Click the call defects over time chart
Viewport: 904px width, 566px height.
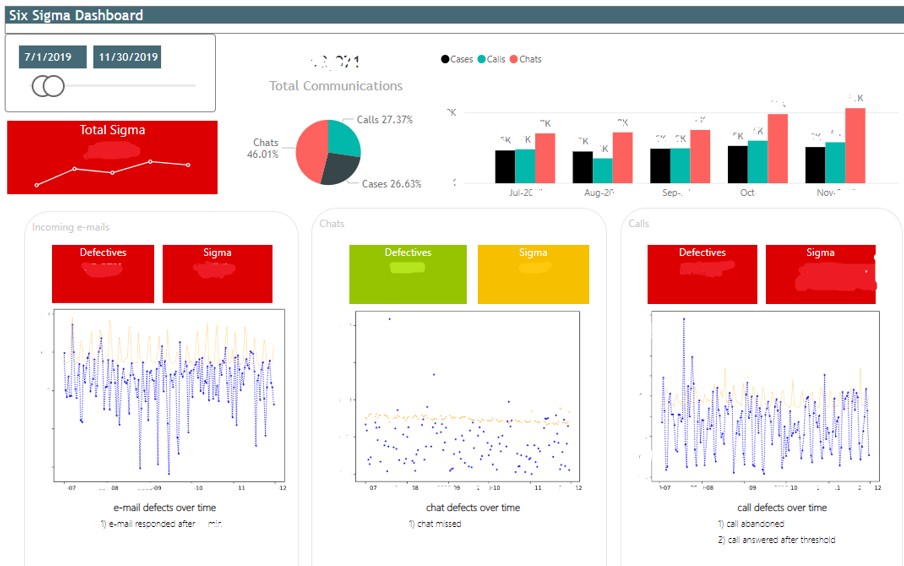tap(764, 395)
